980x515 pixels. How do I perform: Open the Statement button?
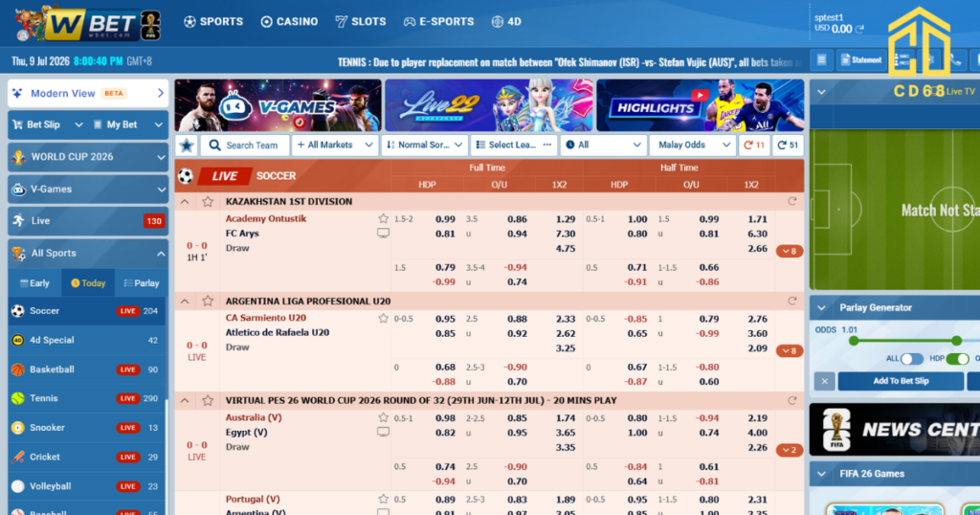click(861, 60)
